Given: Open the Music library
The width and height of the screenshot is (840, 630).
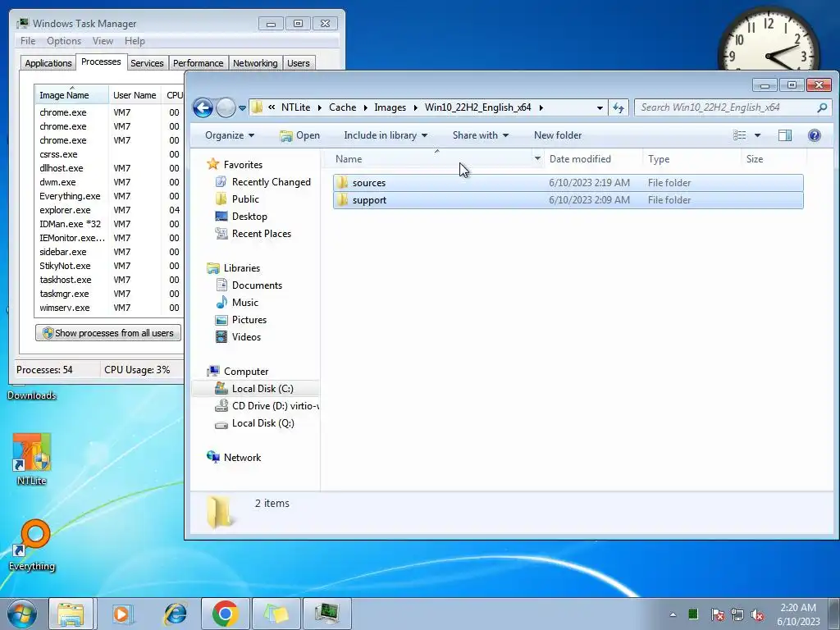Looking at the screenshot, I should [x=244, y=302].
